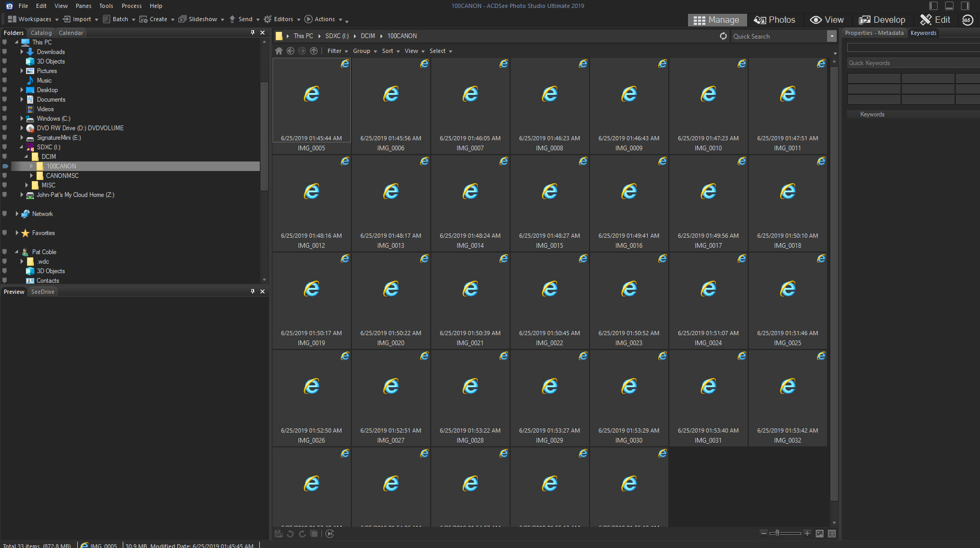
Task: Click the image-stack icon in bottom toolbar
Action: pyautogui.click(x=314, y=534)
